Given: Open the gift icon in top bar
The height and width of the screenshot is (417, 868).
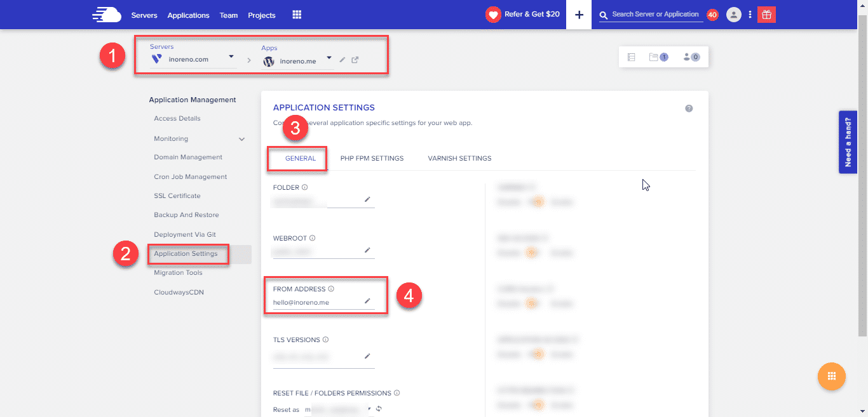Looking at the screenshot, I should 766,15.
